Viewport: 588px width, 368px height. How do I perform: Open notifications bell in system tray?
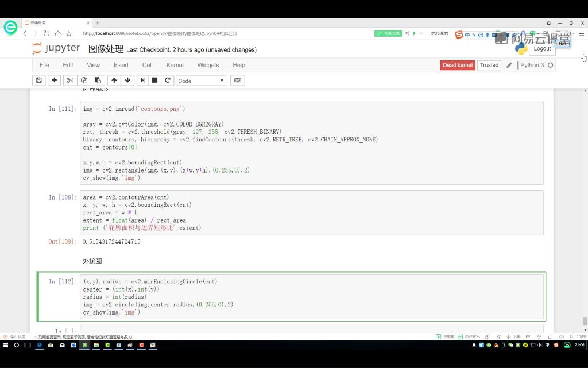pyautogui.click(x=474, y=345)
